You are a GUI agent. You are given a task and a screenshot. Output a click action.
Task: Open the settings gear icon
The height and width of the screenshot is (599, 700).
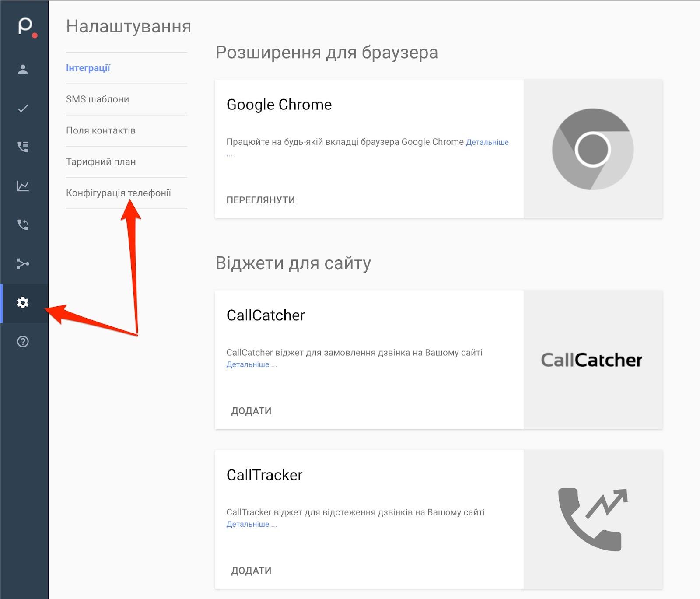point(23,303)
